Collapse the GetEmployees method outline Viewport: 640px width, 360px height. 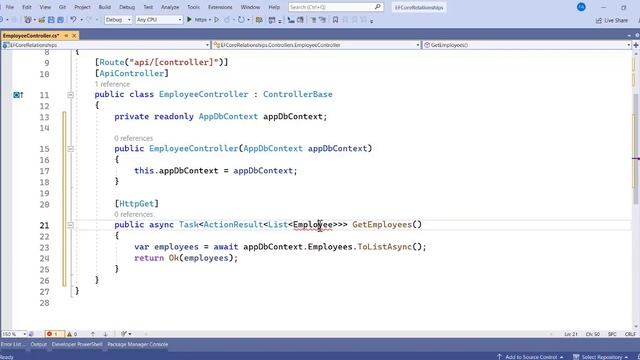click(x=70, y=225)
